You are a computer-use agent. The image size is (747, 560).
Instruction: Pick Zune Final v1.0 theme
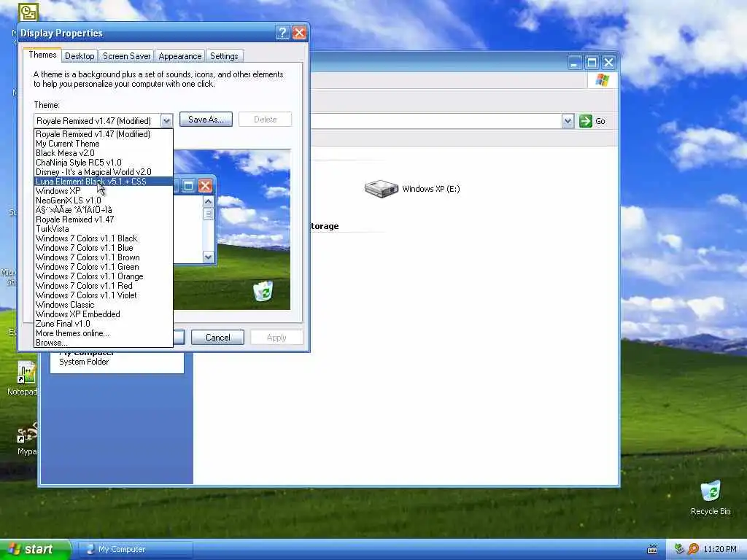coord(104,324)
